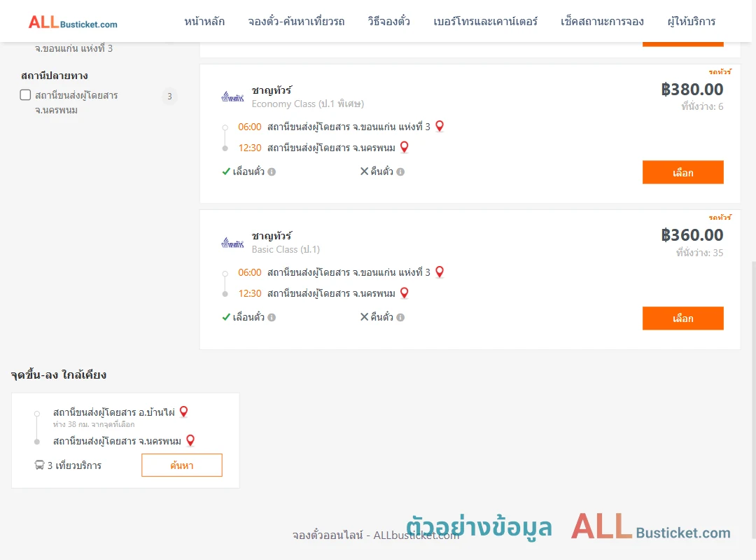Open map pin beside สถานีขนส่งผู้โดยสาร อ.บ้านไผ่

(x=183, y=412)
